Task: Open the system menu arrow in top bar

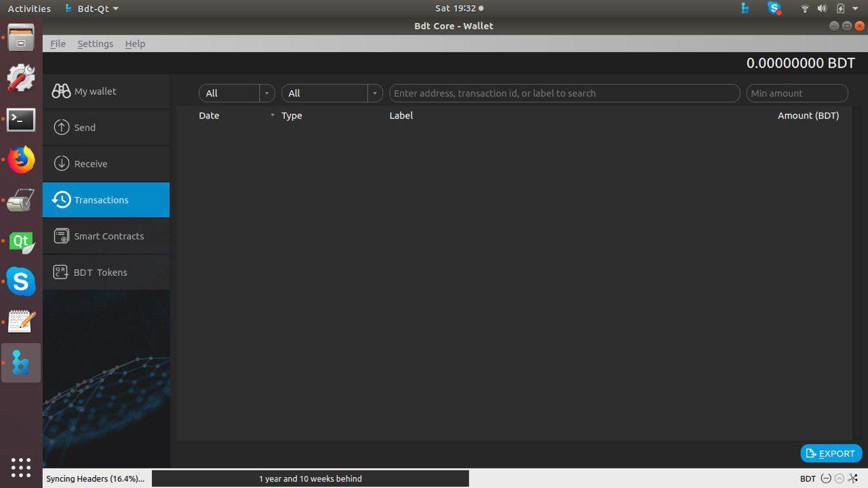Action: click(x=856, y=9)
